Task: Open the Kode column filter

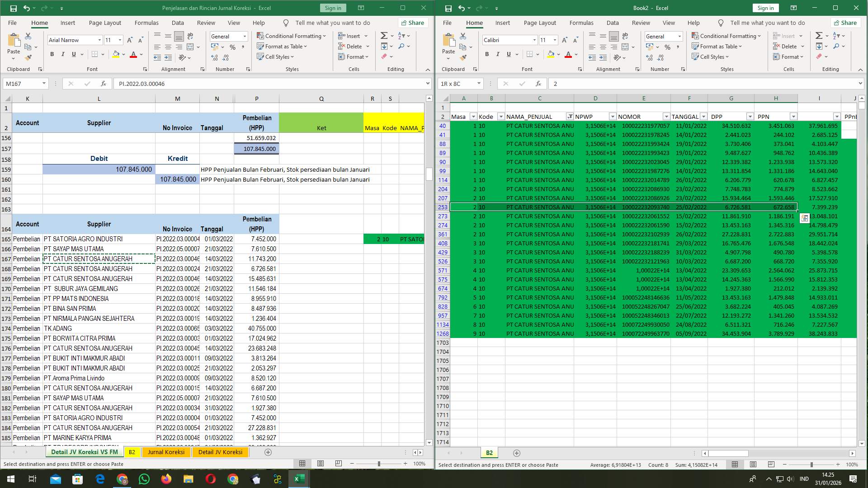Action: tap(500, 116)
